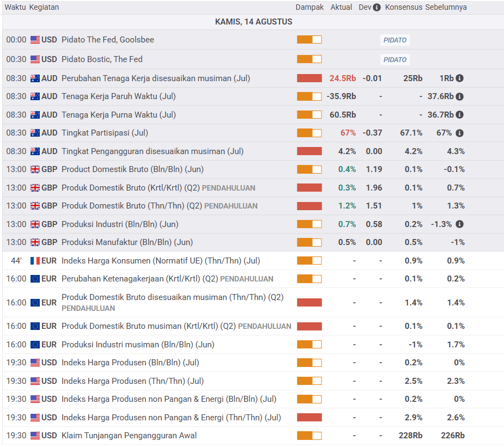Click EU flag in Perubahan Ketenagakerjaan row
Viewport: 504px width, 447px height.
(x=35, y=279)
